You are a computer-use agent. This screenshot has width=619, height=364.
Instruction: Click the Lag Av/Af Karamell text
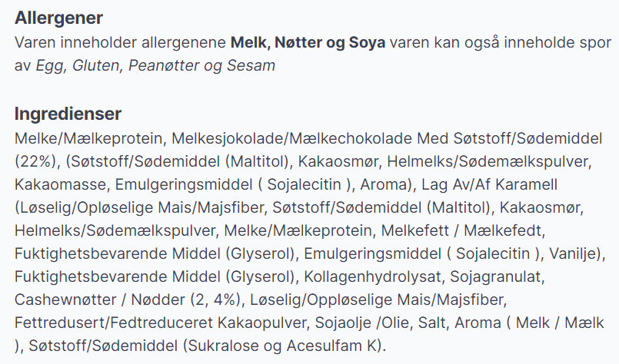click(490, 184)
